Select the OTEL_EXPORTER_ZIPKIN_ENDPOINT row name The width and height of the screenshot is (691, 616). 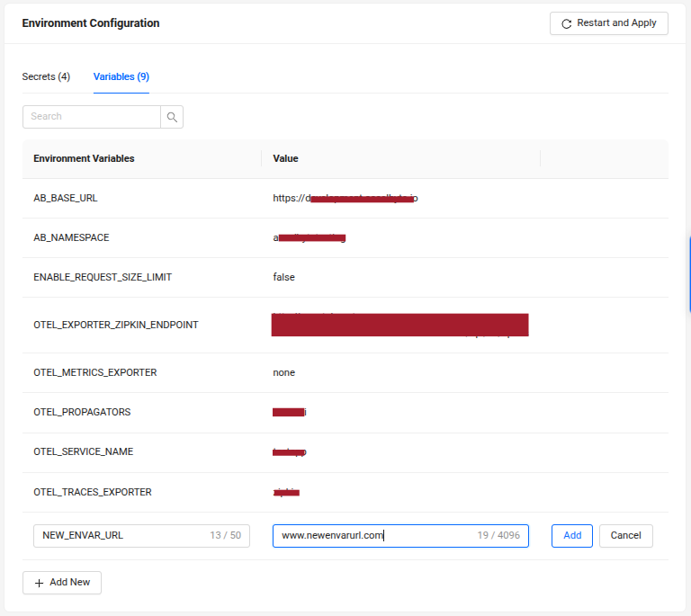point(115,325)
